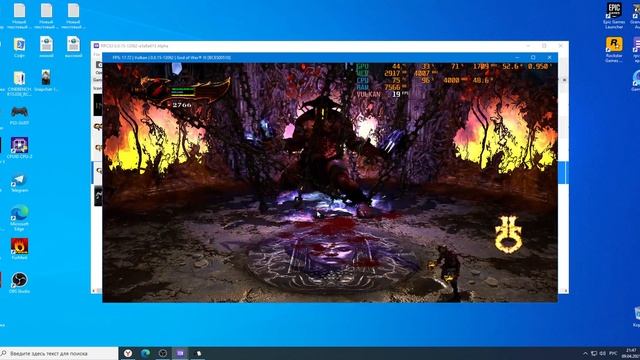Click the Yandex Browser taskbar icon
This screenshot has width=640, height=360.
click(x=128, y=353)
